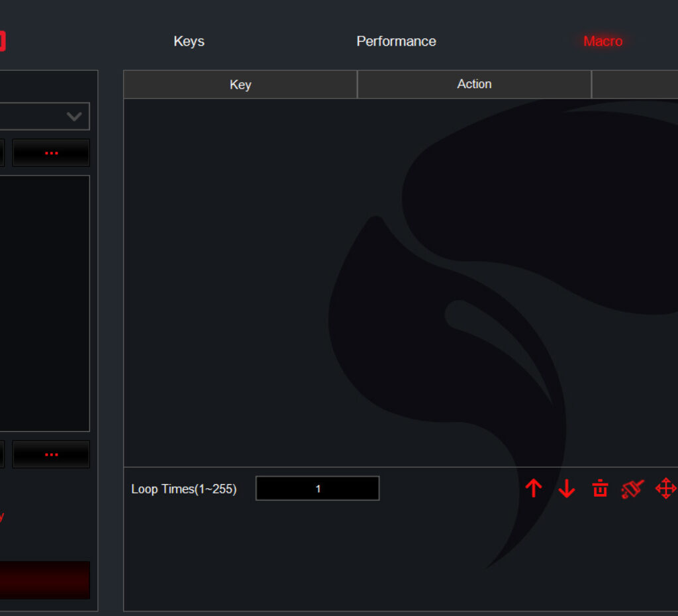Move the selected macro step down
This screenshot has width=678, height=616.
pyautogui.click(x=567, y=489)
